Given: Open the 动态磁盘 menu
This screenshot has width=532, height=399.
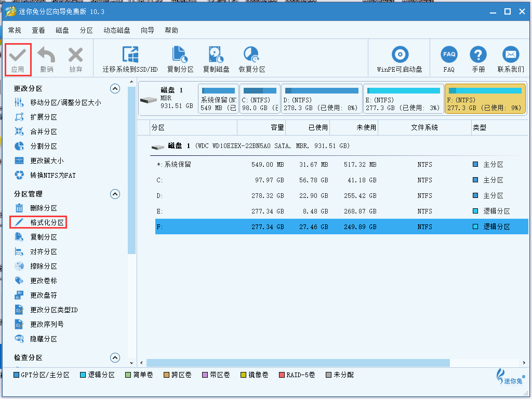Looking at the screenshot, I should (x=117, y=31).
